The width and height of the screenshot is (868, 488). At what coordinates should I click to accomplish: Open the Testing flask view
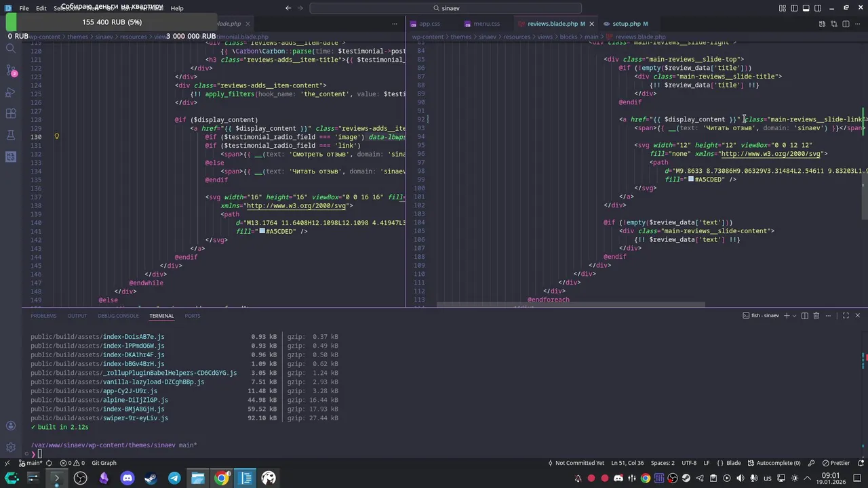coord(10,135)
